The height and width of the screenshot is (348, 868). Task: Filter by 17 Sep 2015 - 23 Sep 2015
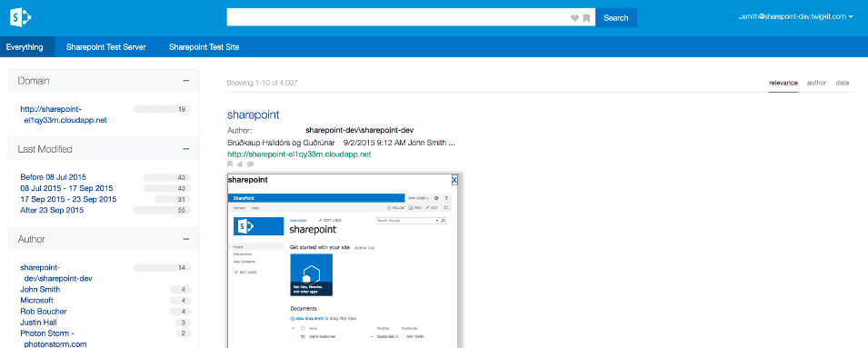(x=69, y=199)
